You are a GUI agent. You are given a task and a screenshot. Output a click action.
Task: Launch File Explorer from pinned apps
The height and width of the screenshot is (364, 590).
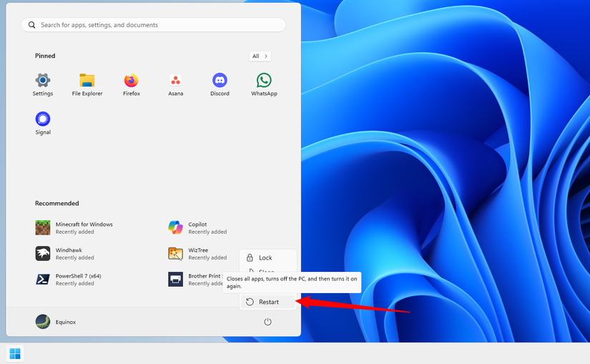click(x=87, y=84)
